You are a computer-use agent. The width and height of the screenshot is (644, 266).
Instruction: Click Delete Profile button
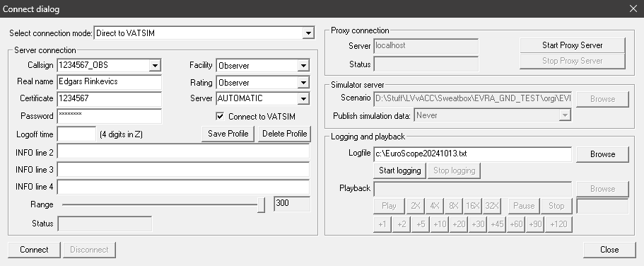[x=285, y=134]
